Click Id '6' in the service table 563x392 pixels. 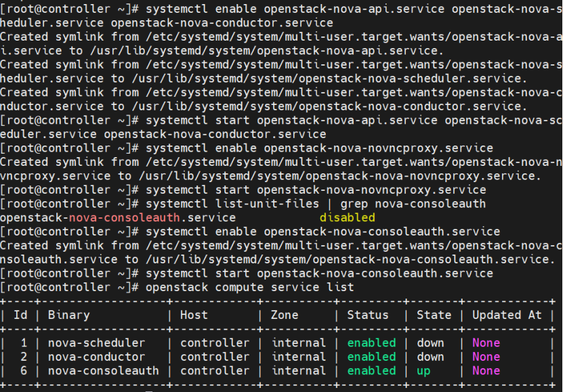[24, 370]
